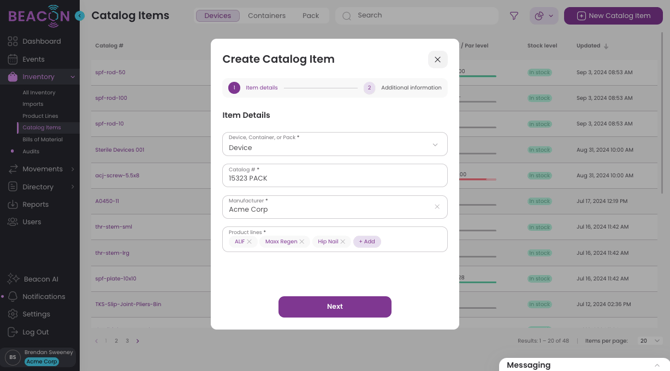Go to step 2 Additional information
670x371 pixels.
click(x=403, y=88)
